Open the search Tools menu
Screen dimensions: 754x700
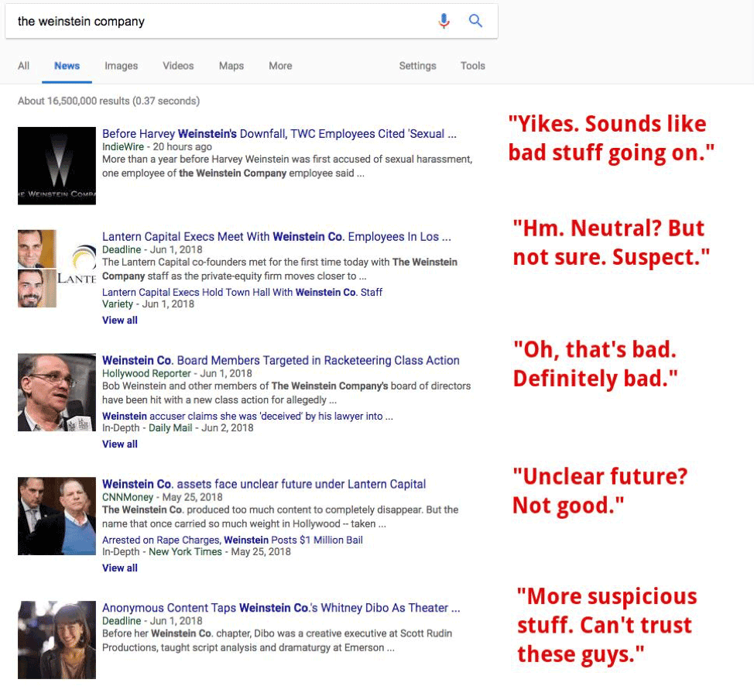472,66
